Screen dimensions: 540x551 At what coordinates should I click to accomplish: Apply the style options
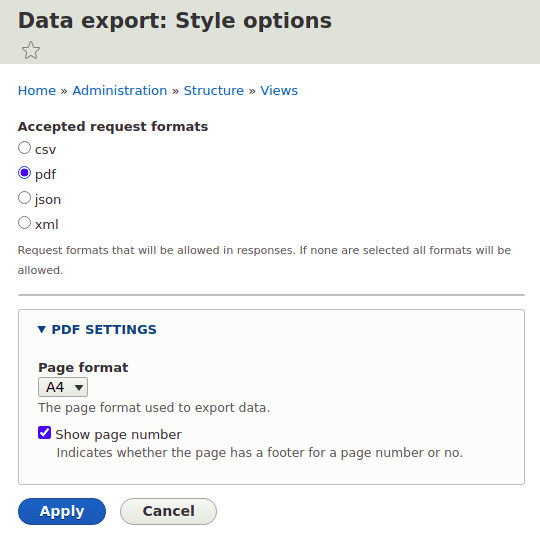pos(62,511)
